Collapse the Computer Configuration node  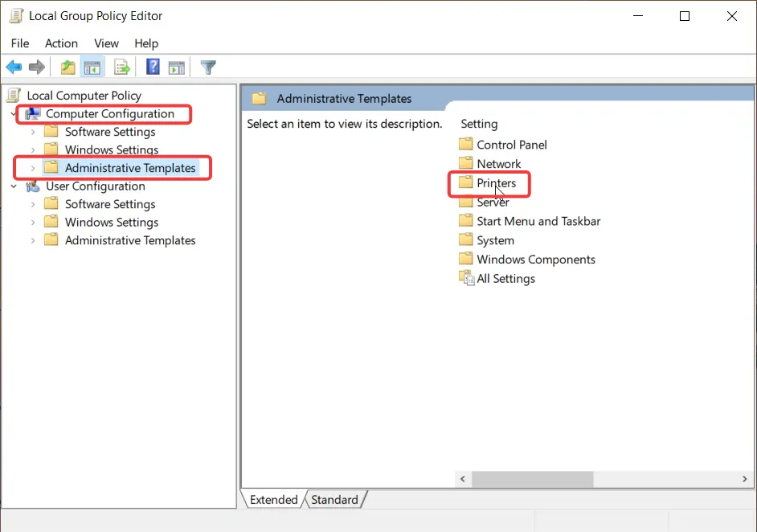click(14, 114)
